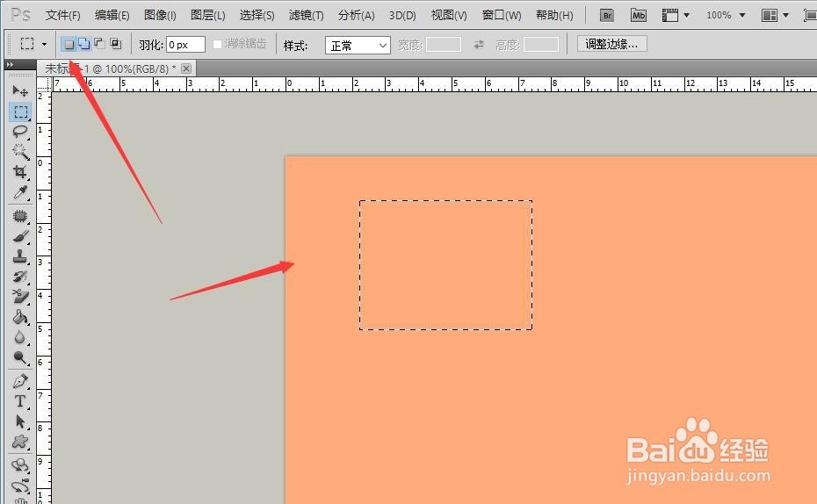Open the 样式 style dropdown
Viewport: 817px width, 504px height.
[358, 46]
